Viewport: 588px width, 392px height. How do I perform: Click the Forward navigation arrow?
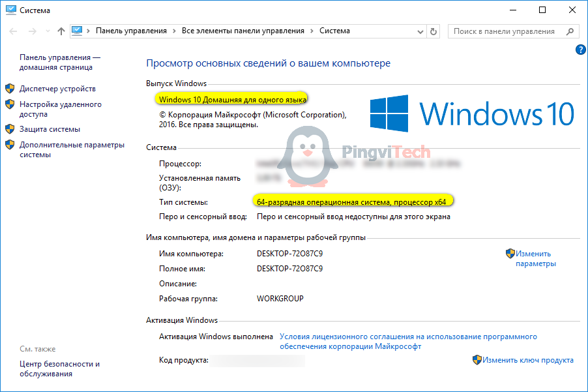tap(33, 31)
